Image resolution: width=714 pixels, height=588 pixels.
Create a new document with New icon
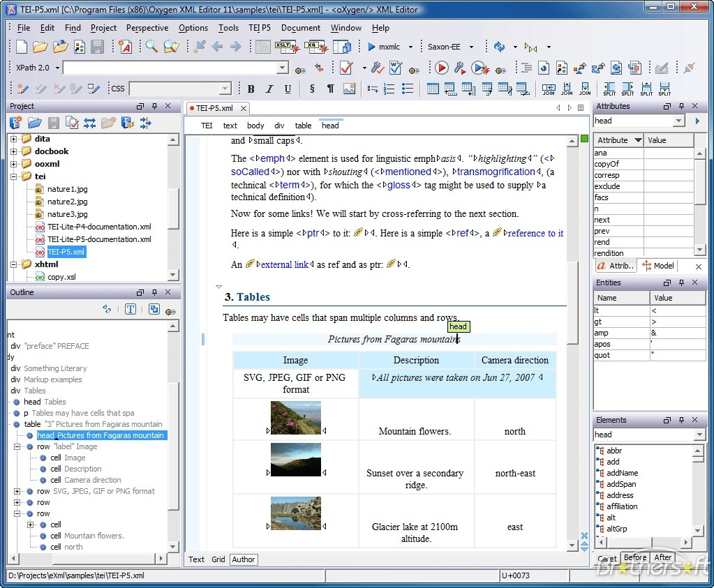pos(22,47)
